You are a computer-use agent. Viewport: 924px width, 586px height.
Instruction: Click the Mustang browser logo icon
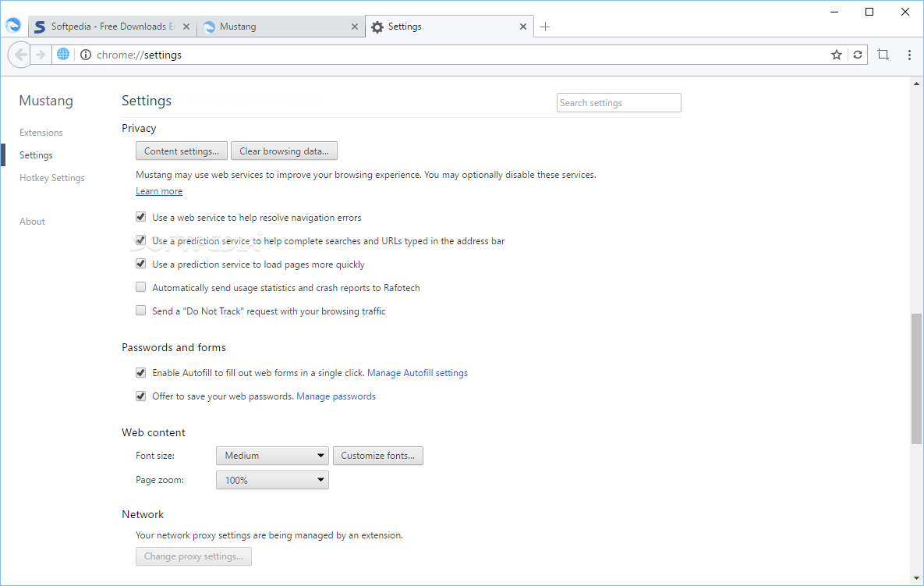coord(13,25)
